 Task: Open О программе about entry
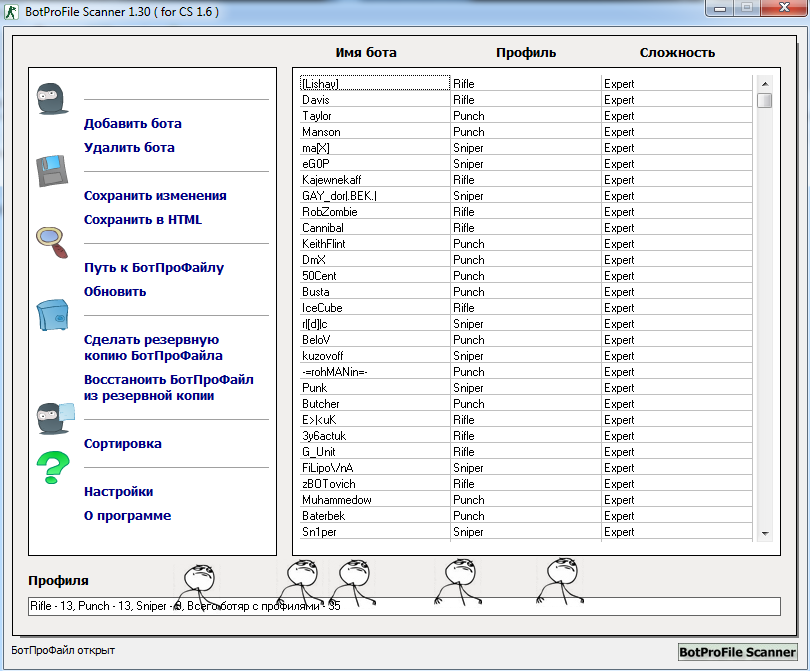127,516
